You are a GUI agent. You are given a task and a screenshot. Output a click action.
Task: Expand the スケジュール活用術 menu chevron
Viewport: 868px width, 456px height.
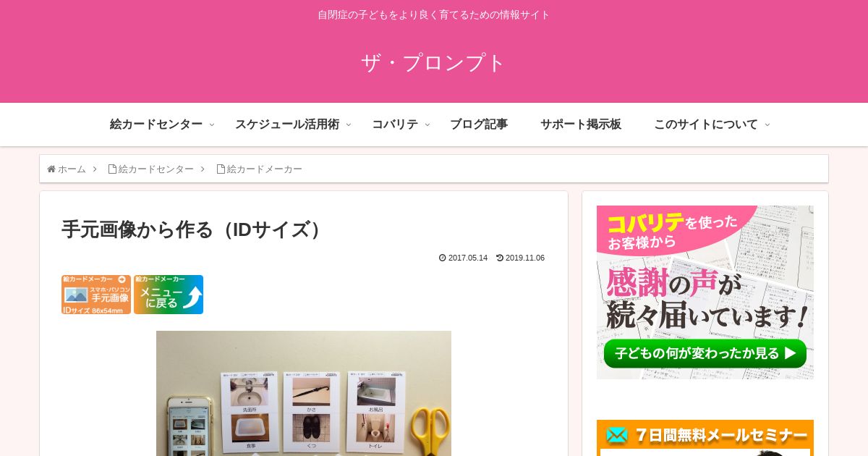click(x=349, y=125)
